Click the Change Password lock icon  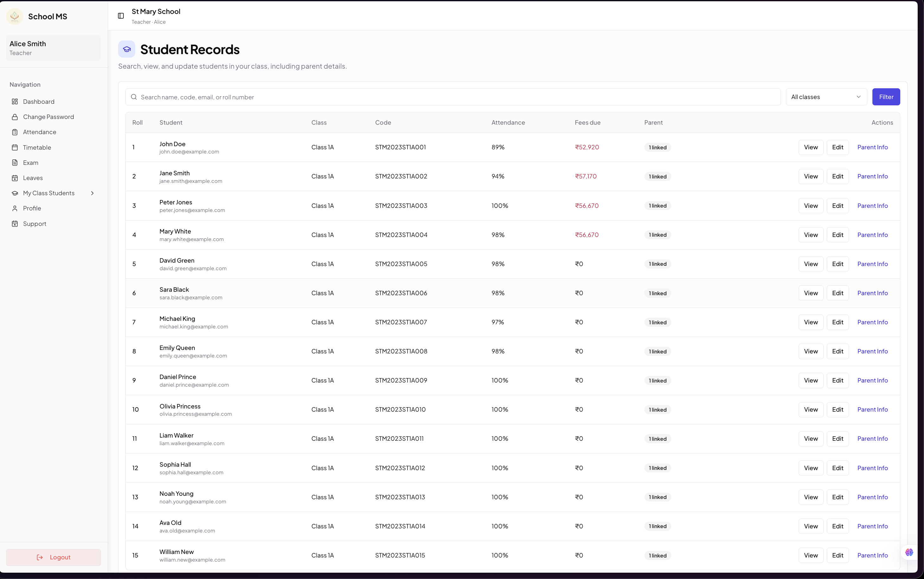pos(15,117)
